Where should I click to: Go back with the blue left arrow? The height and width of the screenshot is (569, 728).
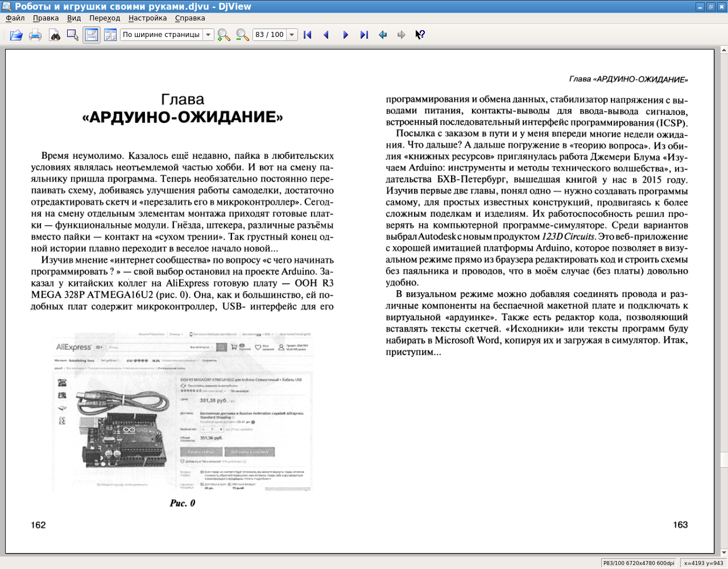pyautogui.click(x=383, y=35)
